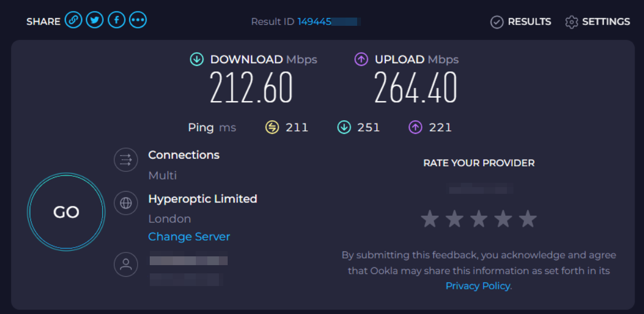Click the copy link share icon
The image size is (644, 314).
coord(73,21)
